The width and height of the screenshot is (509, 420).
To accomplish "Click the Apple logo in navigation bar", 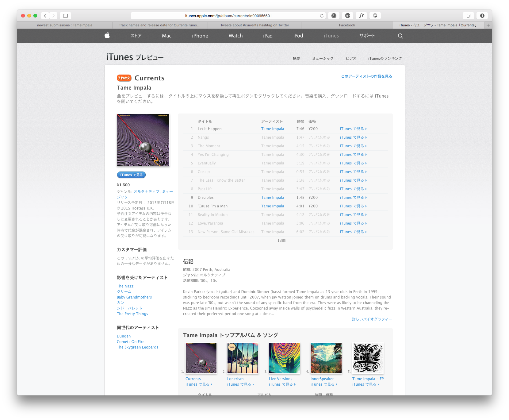I will point(107,36).
